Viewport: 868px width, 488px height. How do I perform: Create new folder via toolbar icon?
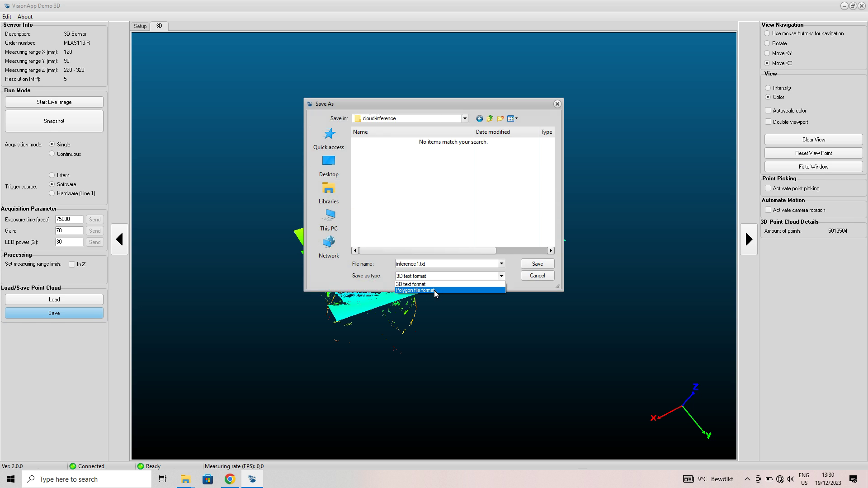[500, 118]
